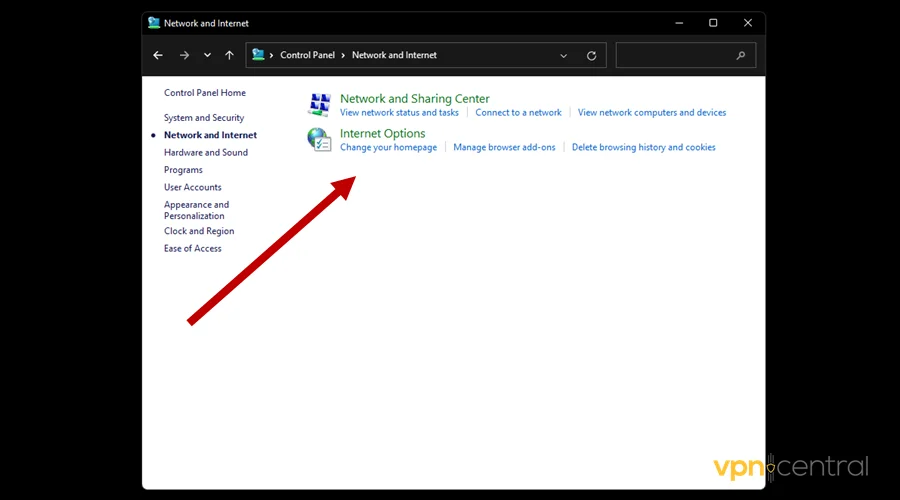Open View network computers and devices

tap(652, 113)
